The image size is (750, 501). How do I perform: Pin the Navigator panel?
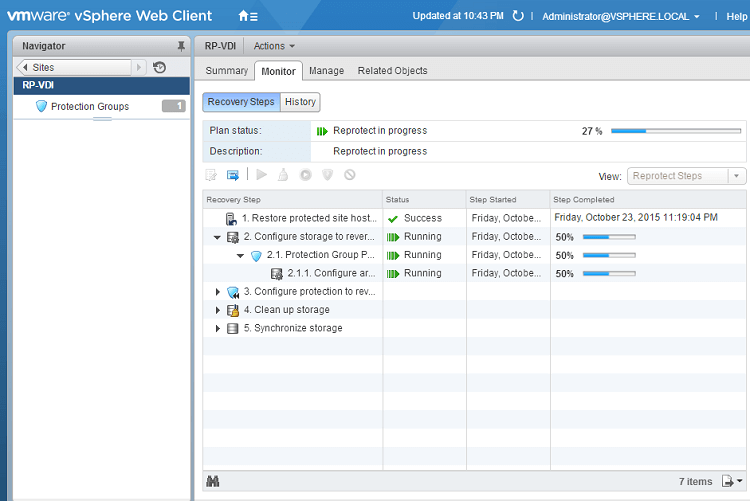[x=181, y=46]
